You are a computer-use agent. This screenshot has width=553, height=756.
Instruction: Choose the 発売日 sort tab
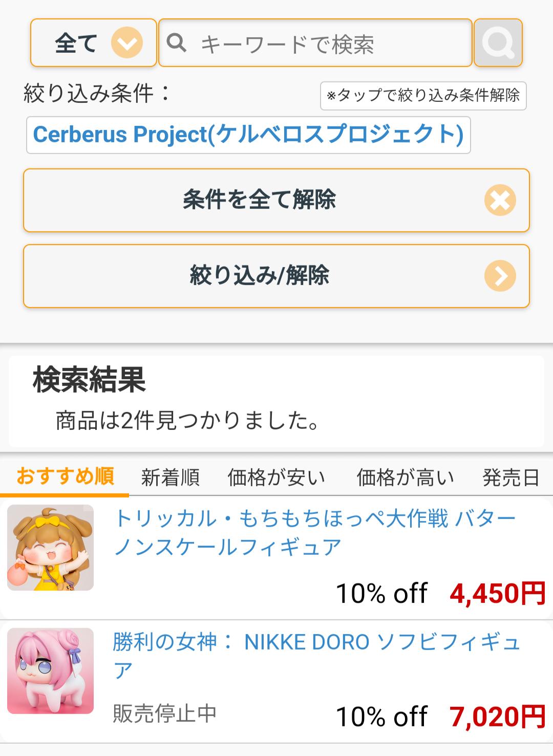[511, 478]
